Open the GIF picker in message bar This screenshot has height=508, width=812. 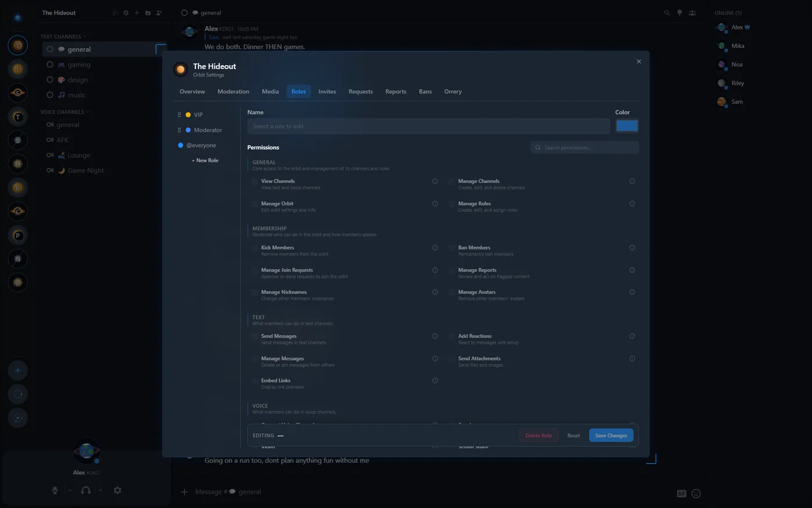(x=681, y=493)
